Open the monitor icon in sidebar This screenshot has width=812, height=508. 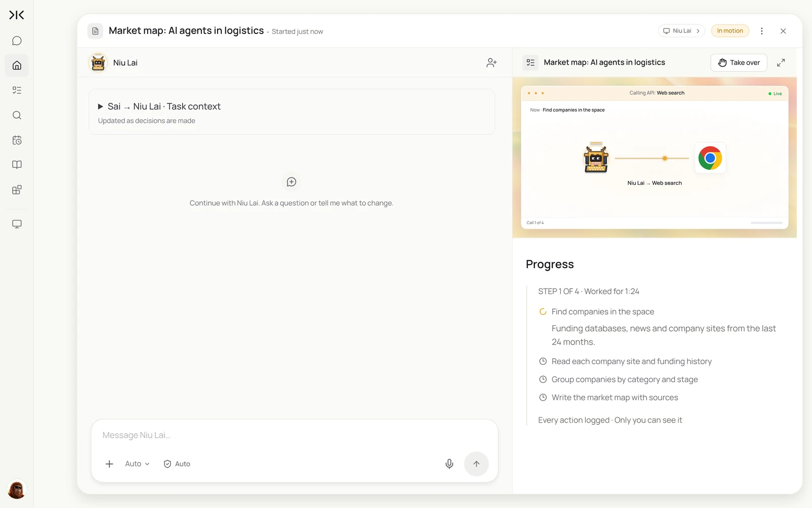coord(17,224)
